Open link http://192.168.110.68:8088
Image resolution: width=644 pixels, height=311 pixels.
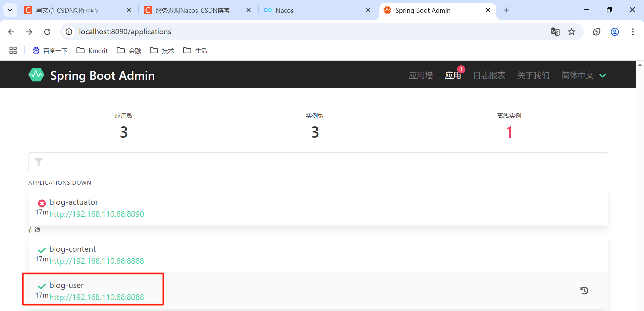[x=97, y=297]
